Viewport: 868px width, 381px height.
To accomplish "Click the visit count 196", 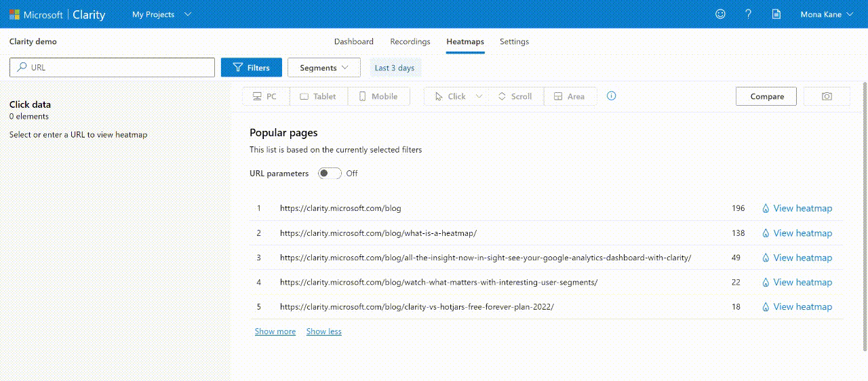I will pyautogui.click(x=738, y=209).
